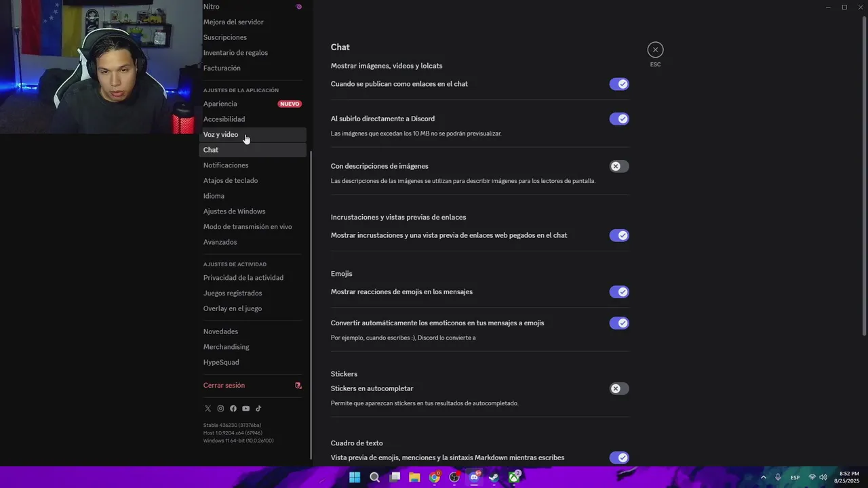This screenshot has height=488, width=868.
Task: Open Task View on the taskbar
Action: click(x=395, y=477)
